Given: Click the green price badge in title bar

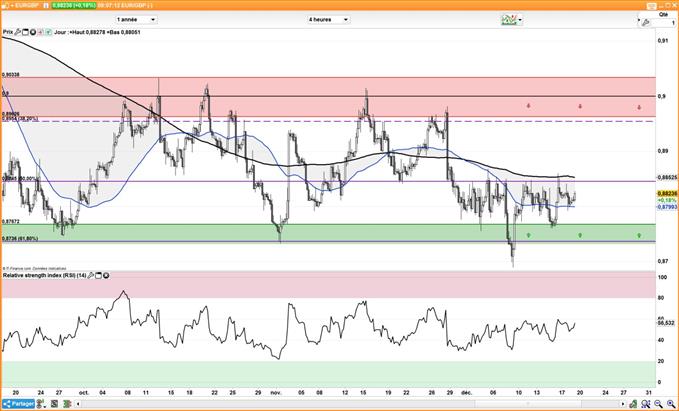Looking at the screenshot, I should [x=74, y=6].
